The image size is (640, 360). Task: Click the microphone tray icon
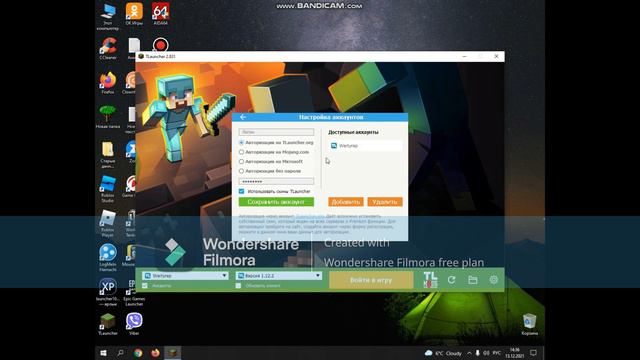pos(478,353)
